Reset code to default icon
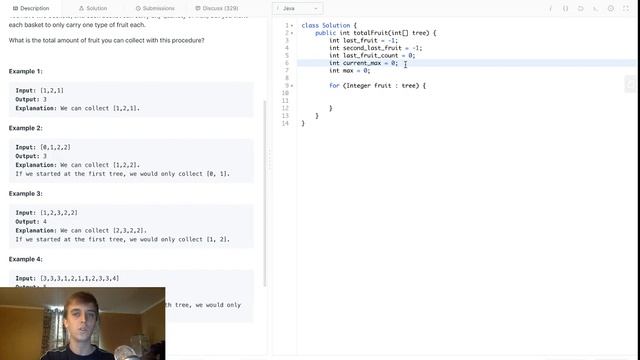 point(580,8)
